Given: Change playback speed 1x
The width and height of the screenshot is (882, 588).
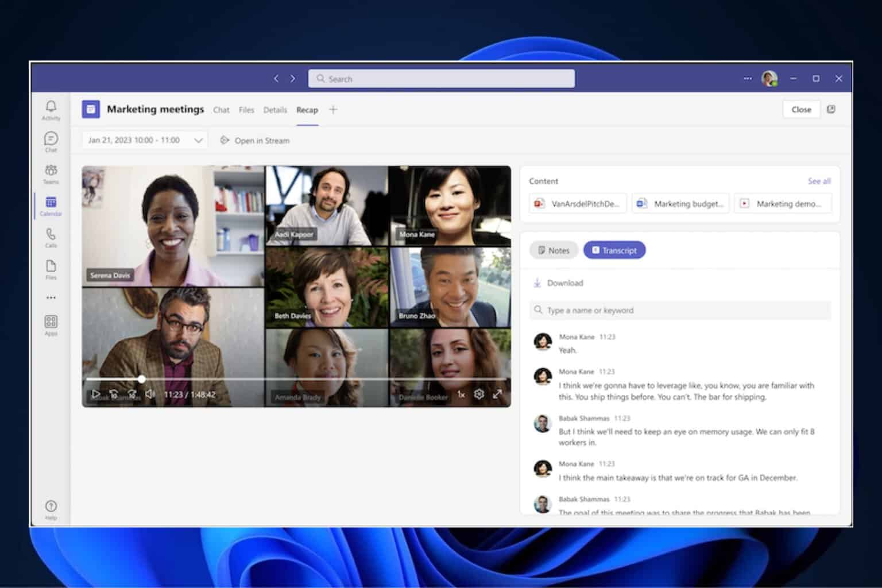Looking at the screenshot, I should click(461, 394).
